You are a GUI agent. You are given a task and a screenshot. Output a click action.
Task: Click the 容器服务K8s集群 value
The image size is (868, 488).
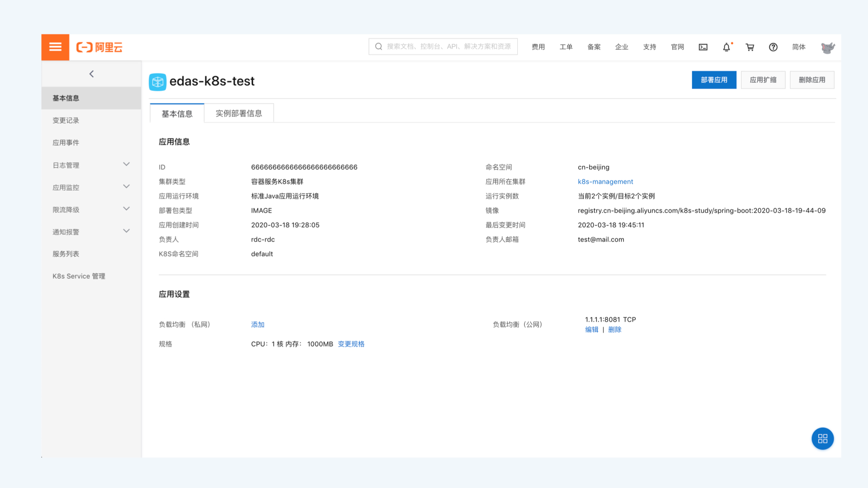[277, 182]
